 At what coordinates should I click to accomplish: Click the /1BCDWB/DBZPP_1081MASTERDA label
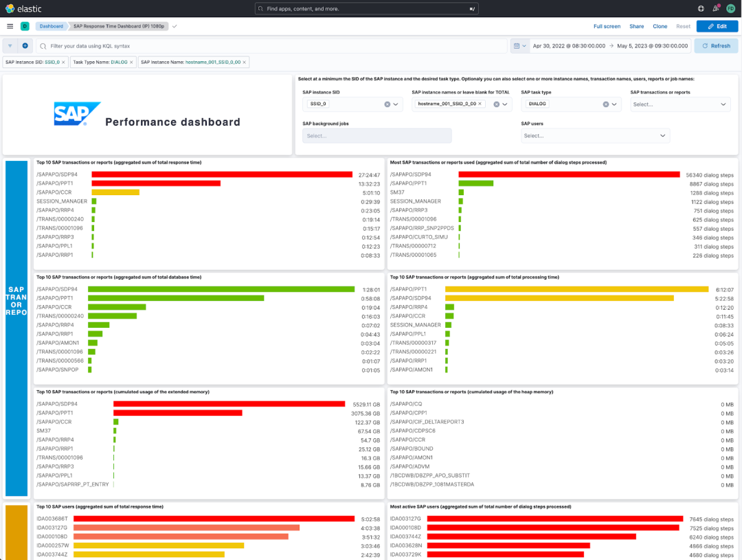(x=432, y=484)
